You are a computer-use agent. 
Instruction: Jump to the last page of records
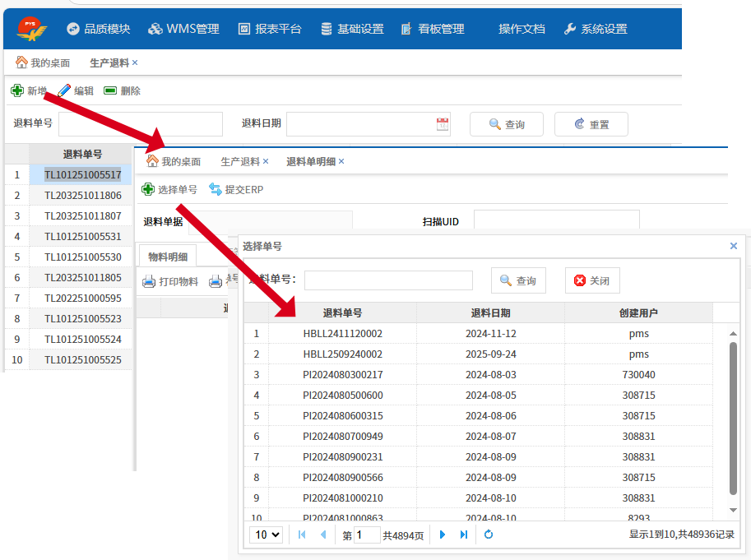(x=464, y=535)
